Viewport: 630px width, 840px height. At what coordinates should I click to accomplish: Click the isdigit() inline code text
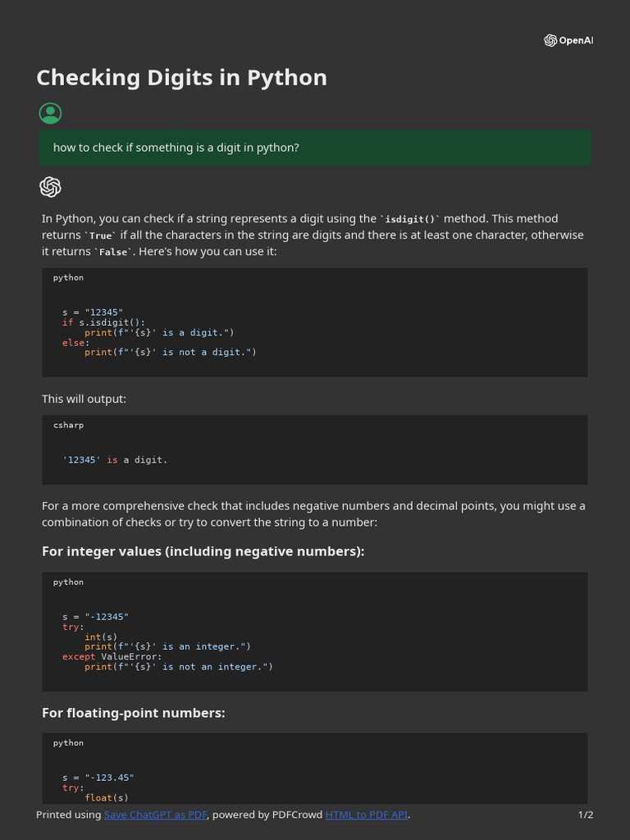[410, 219]
